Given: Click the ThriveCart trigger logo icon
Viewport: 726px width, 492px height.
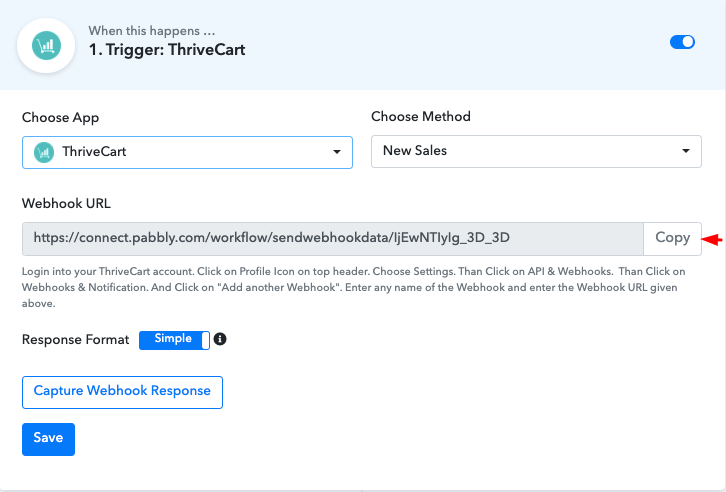Looking at the screenshot, I should click(46, 45).
